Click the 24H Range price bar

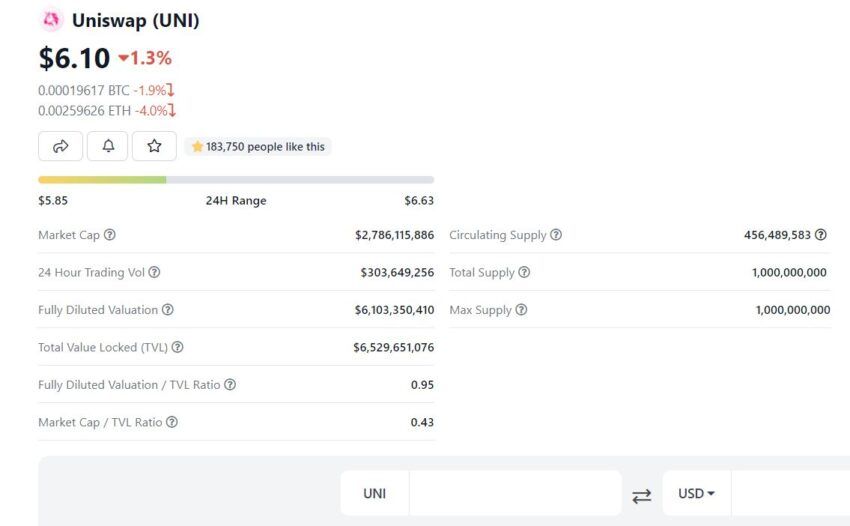236,179
